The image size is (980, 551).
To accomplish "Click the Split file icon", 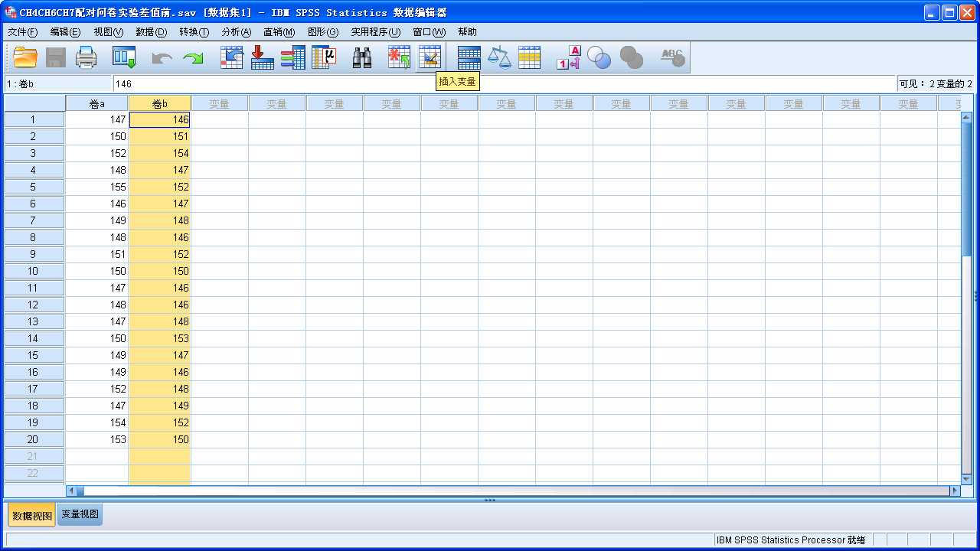I will click(469, 57).
